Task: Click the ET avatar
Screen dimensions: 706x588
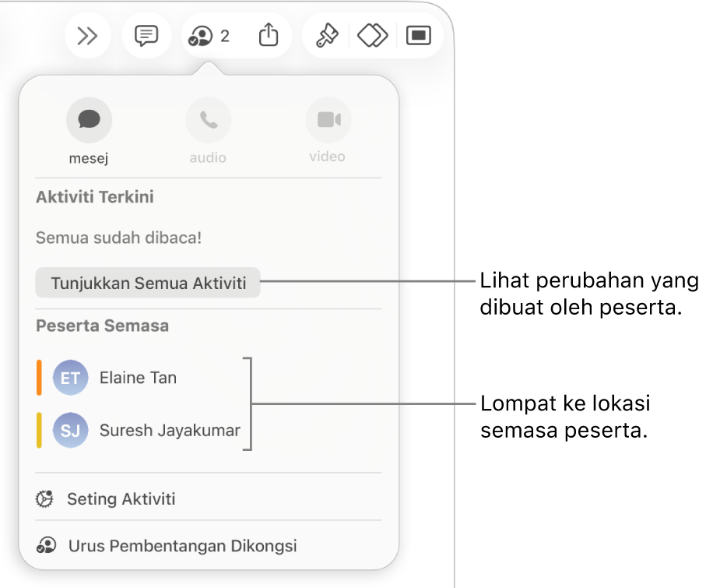Action: [70, 378]
